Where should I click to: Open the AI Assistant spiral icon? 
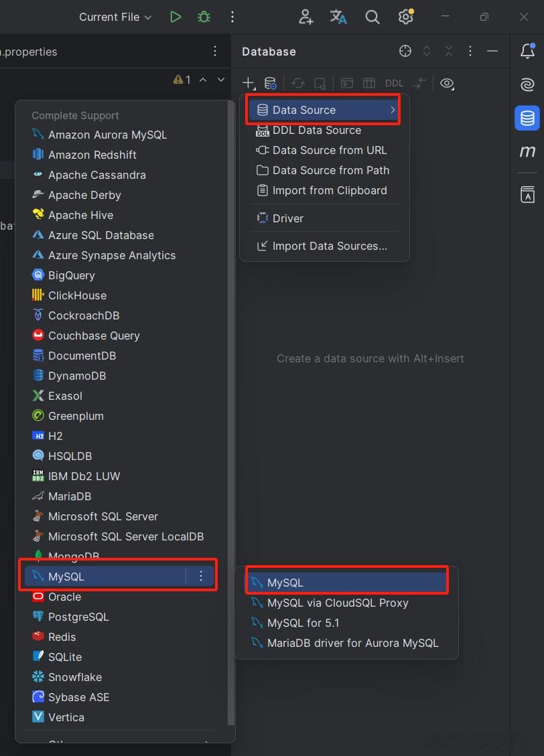click(x=528, y=84)
